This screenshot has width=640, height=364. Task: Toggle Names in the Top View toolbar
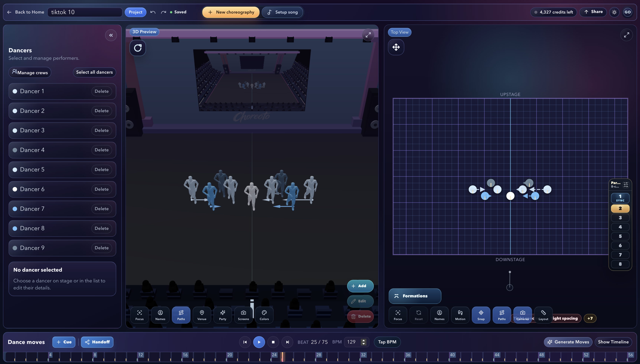click(439, 315)
